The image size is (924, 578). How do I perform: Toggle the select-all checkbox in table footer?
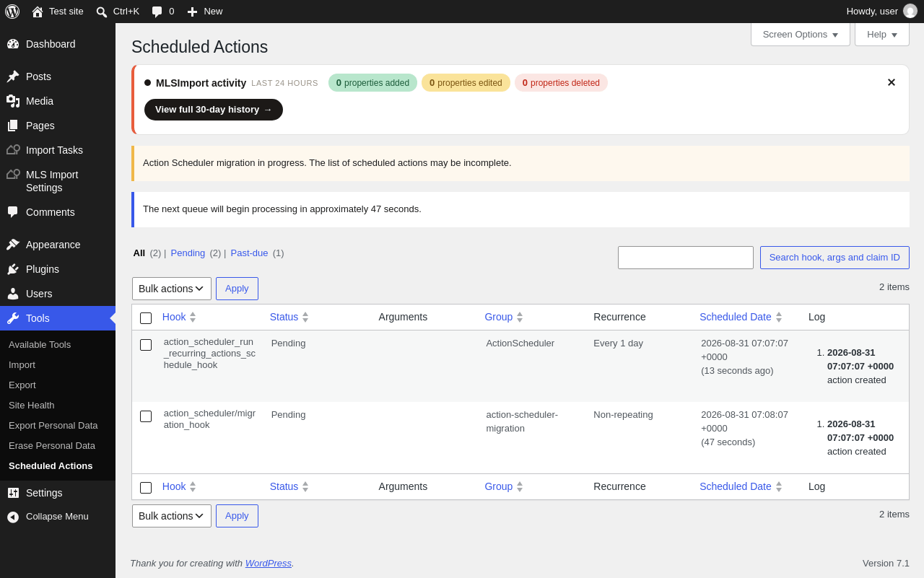(146, 488)
